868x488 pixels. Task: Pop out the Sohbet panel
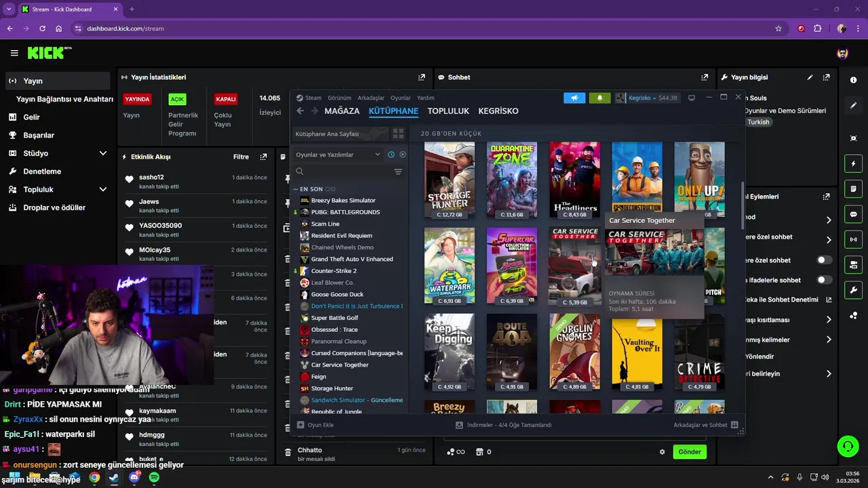pos(705,77)
